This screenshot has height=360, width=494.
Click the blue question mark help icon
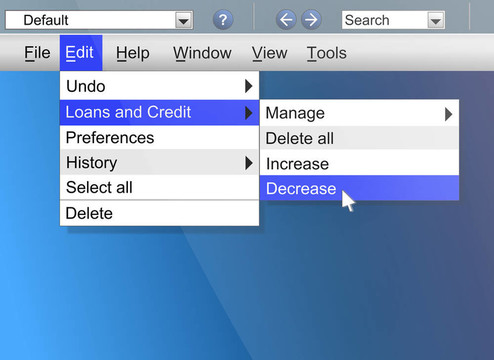point(223,20)
